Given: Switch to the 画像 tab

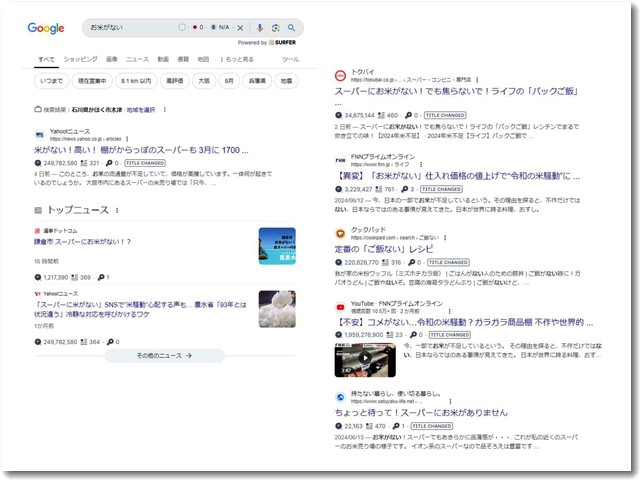Looking at the screenshot, I should [111, 59].
